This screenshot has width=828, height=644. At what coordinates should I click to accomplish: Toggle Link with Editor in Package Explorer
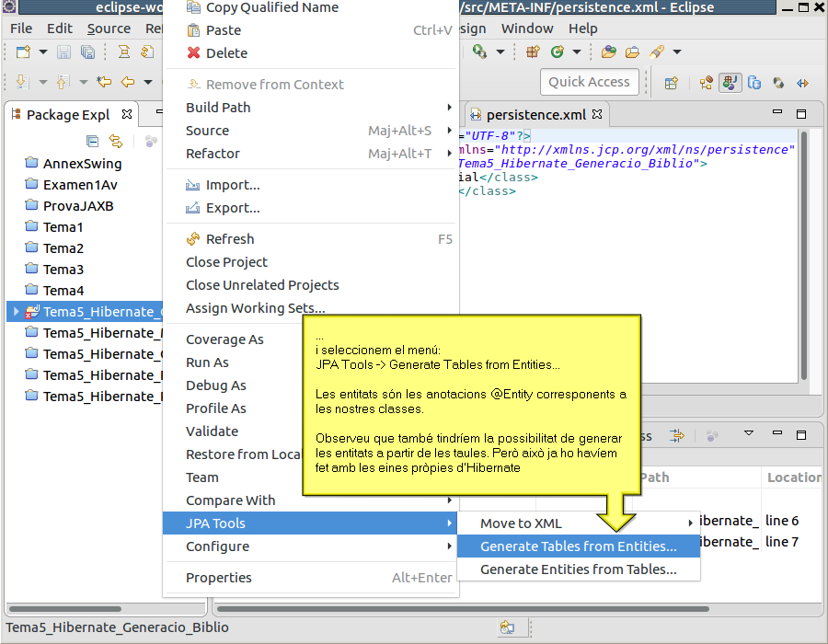[x=116, y=142]
